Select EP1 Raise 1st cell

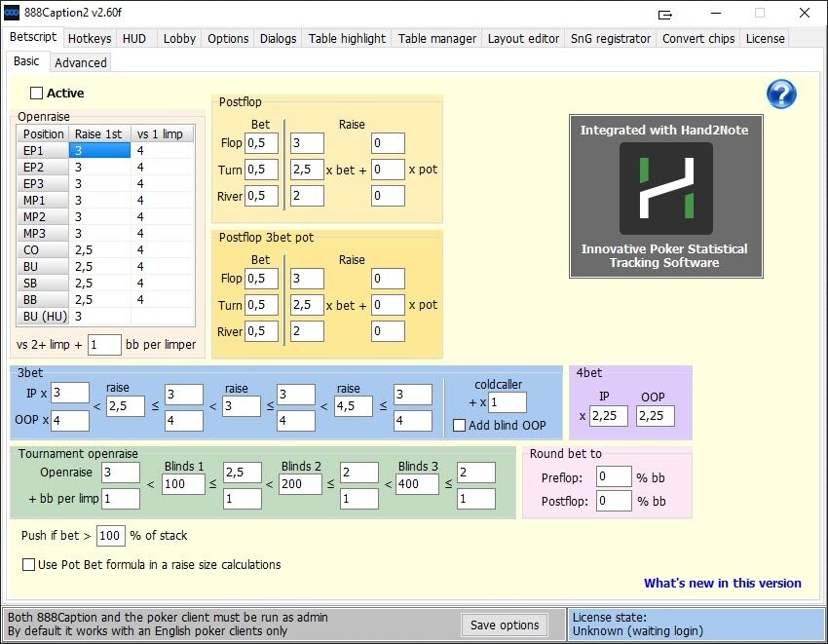[99, 151]
